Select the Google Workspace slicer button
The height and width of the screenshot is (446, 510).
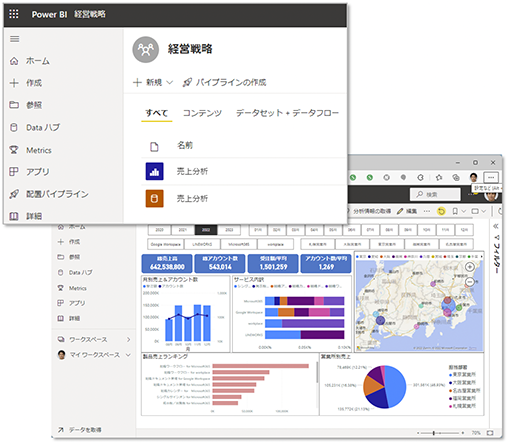pyautogui.click(x=166, y=244)
